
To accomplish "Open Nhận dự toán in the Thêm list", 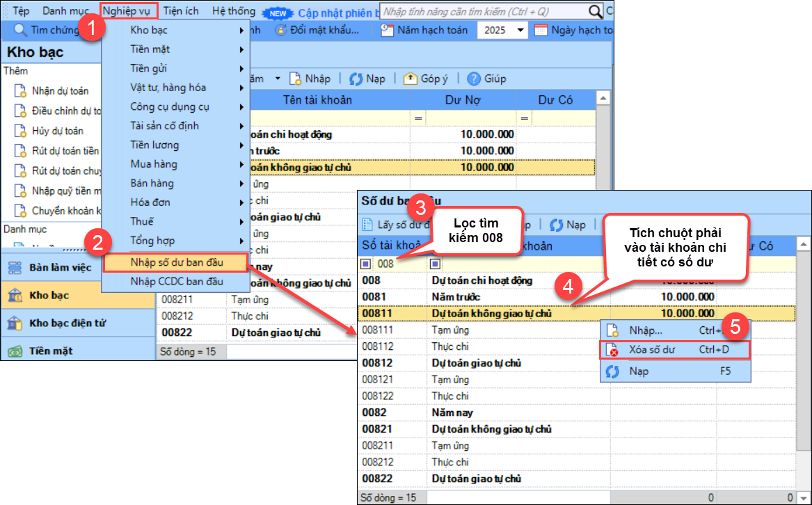I will pyautogui.click(x=60, y=91).
